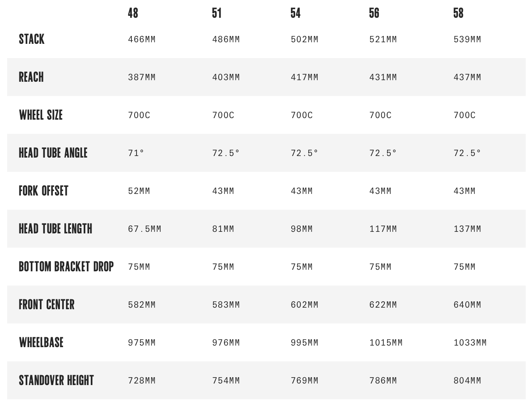Click the STANDOVER HEIGHT row label
This screenshot has height=406, width=532.
(56, 380)
